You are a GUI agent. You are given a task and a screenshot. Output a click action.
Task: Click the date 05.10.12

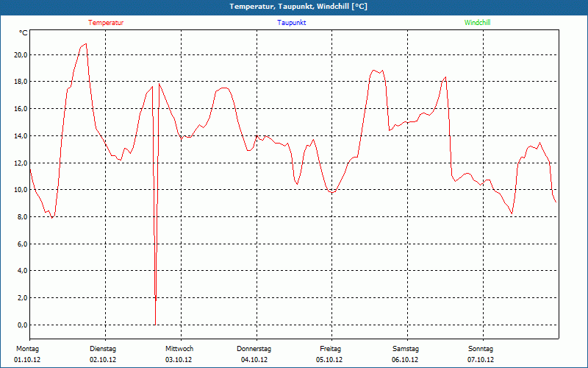[x=329, y=360]
